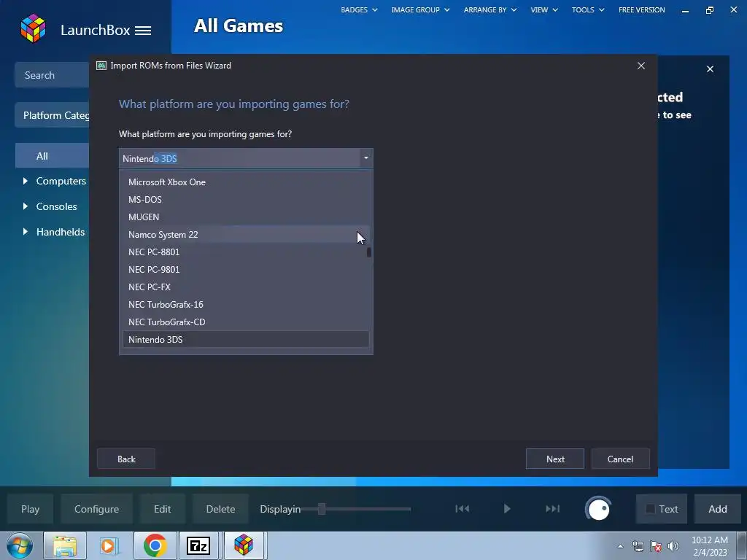
Task: Click the Show Desktop strip
Action: [742, 546]
